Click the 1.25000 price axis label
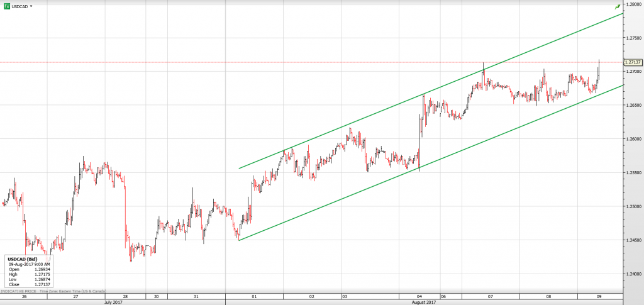Viewport: 644px width, 305px height. point(632,206)
